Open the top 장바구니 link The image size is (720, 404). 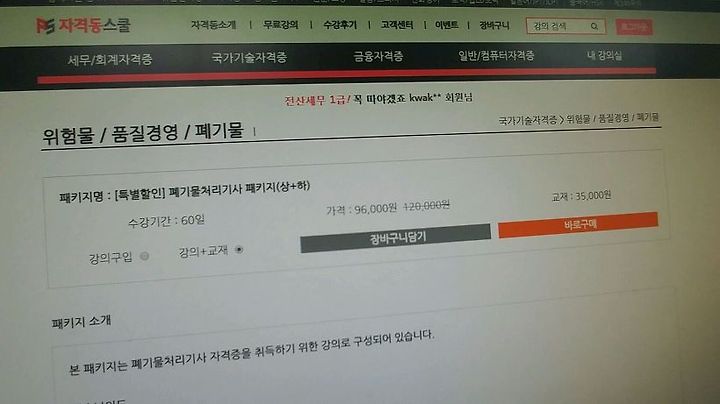point(494,25)
